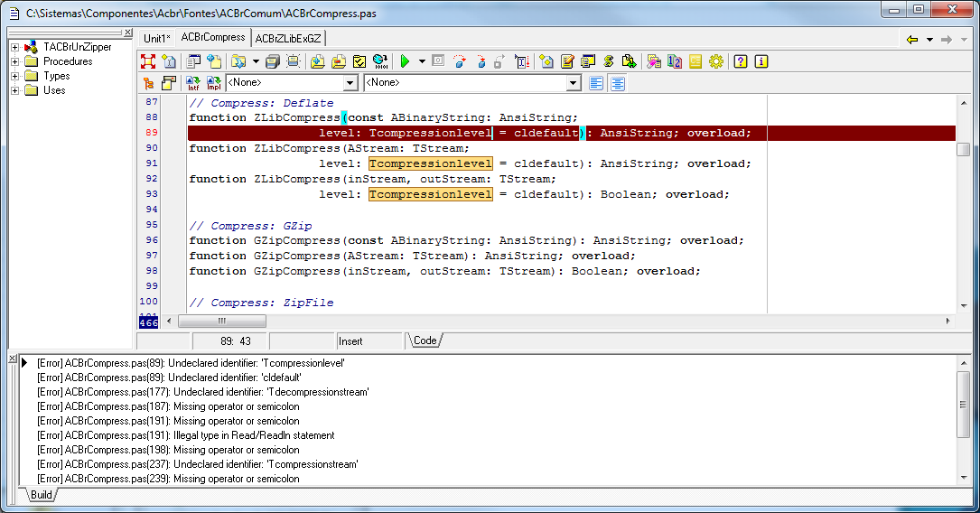Open options with yellow gear icon
This screenshot has height=513, width=980.
[716, 61]
